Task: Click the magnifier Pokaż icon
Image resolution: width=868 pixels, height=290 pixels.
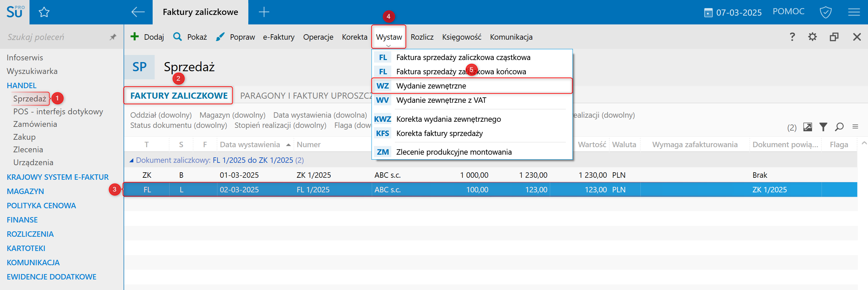Action: click(x=177, y=37)
